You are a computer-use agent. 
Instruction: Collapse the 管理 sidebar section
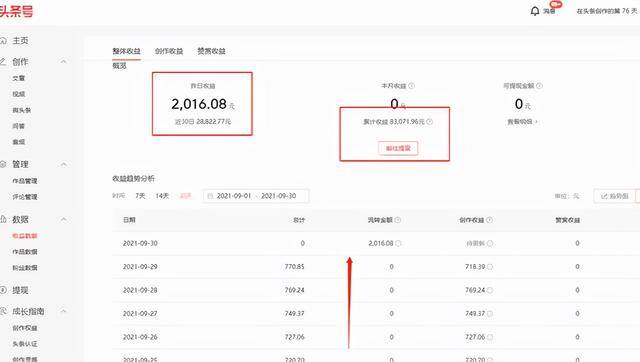[64, 164]
